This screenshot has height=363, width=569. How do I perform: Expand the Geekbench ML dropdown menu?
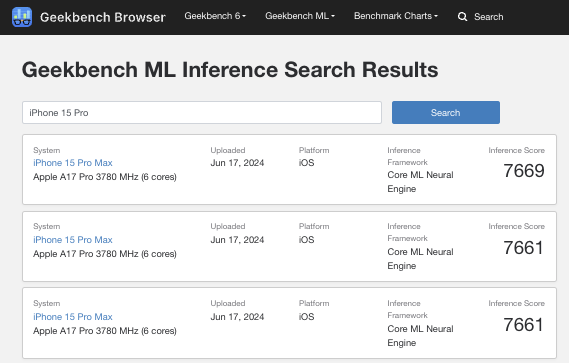point(300,16)
